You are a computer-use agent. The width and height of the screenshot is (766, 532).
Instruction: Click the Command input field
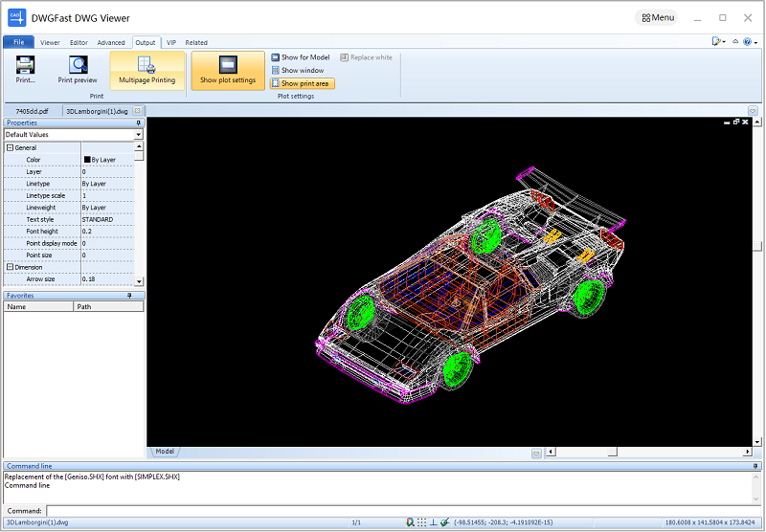point(403,511)
